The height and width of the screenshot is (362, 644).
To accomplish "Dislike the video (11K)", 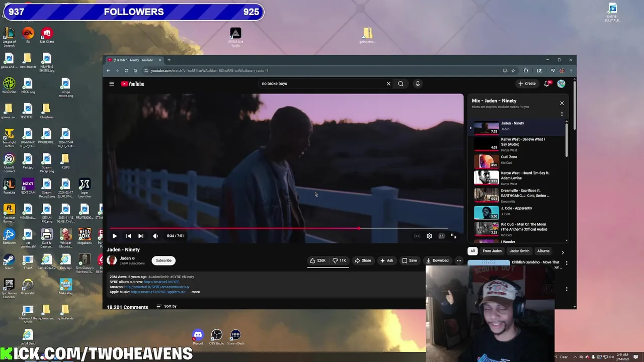I will [x=340, y=260].
